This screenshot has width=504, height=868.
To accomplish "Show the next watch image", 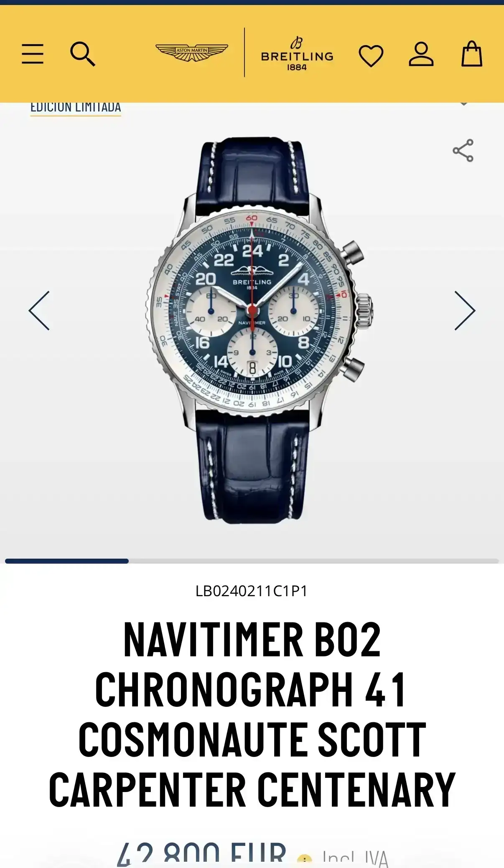I will [x=465, y=311].
